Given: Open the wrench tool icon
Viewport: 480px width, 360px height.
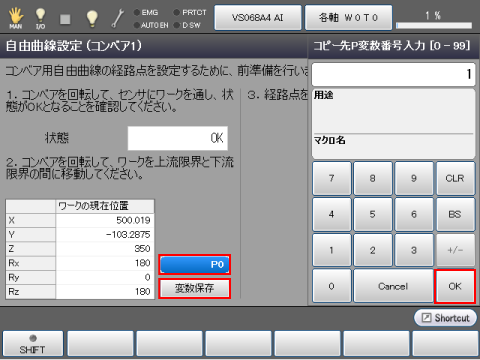Looking at the screenshot, I should coord(118,18).
